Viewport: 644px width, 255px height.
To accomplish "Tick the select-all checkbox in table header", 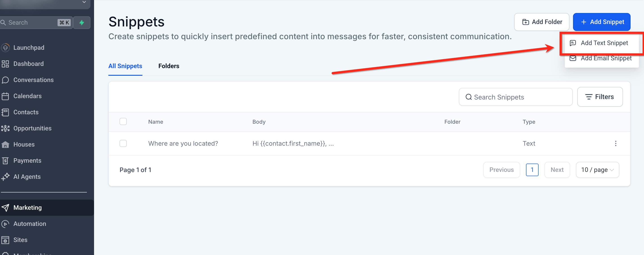I will point(123,122).
